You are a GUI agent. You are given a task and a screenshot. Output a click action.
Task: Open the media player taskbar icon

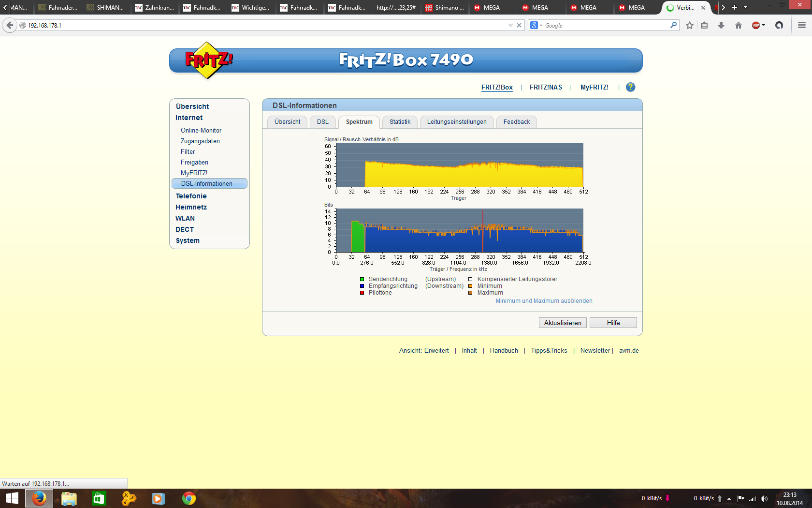159,498
